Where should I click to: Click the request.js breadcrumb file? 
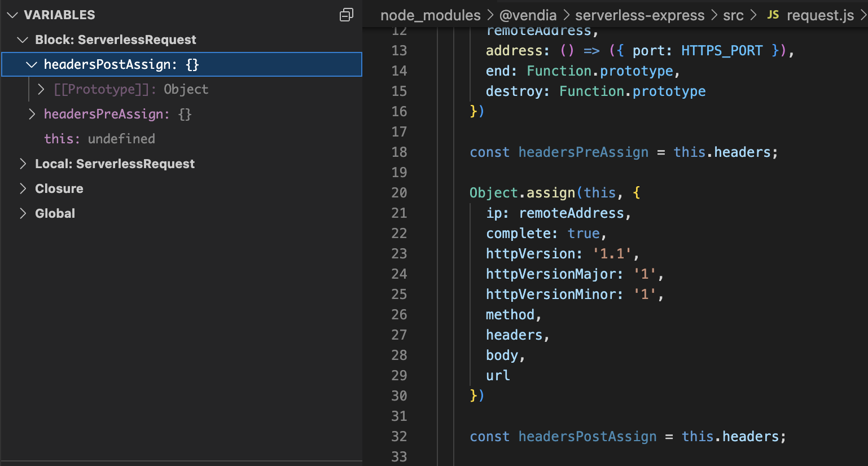point(820,15)
